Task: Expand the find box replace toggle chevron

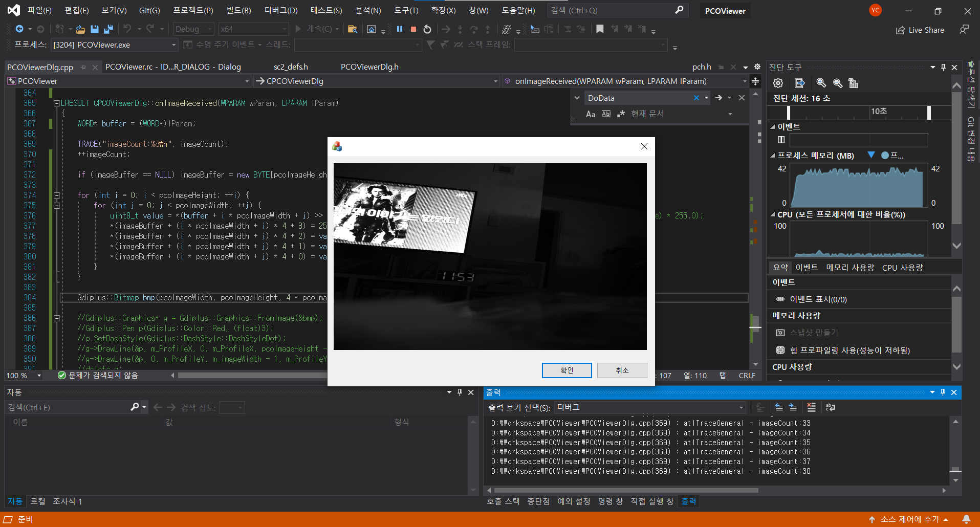Action: click(x=577, y=98)
